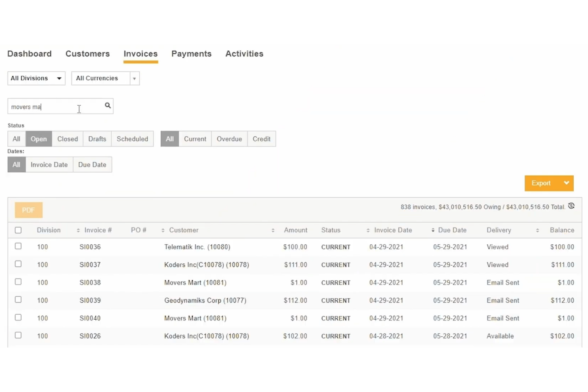Select the Invoices tab
Screen dimensions: 588x392
coord(141,54)
